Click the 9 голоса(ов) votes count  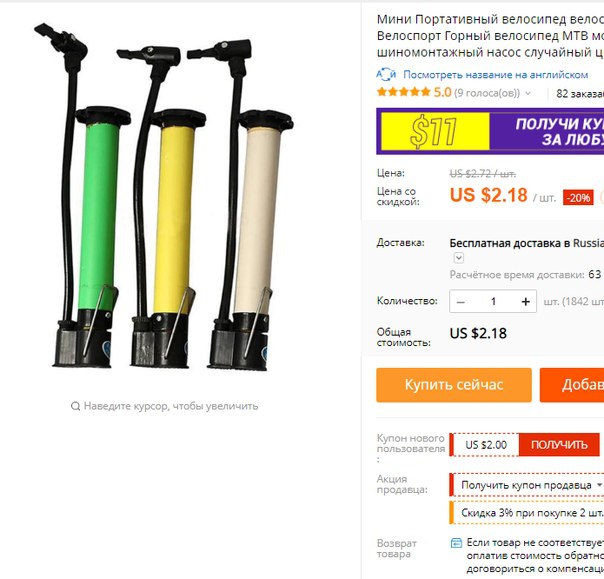[487, 93]
